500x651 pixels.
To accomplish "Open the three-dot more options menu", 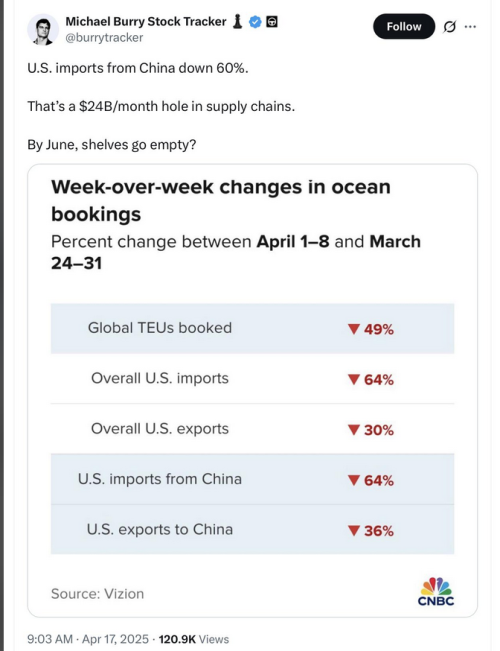I will 470,27.
